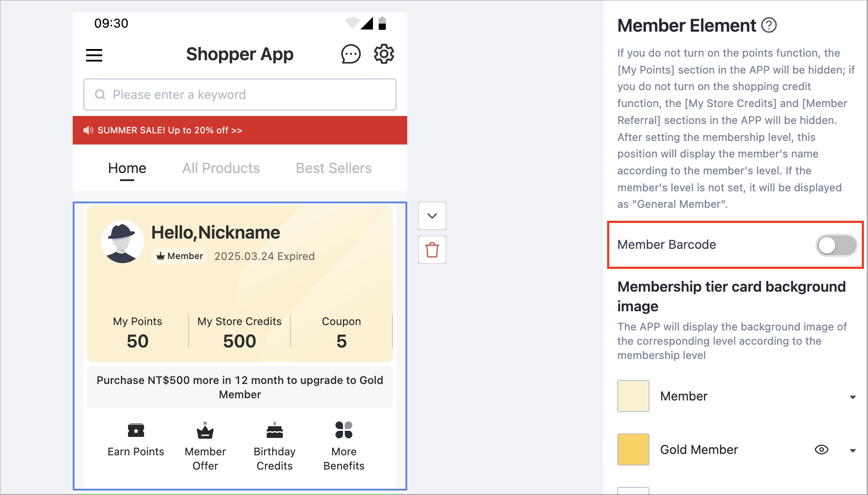
Task: Click the More Benefits label
Action: point(344,459)
